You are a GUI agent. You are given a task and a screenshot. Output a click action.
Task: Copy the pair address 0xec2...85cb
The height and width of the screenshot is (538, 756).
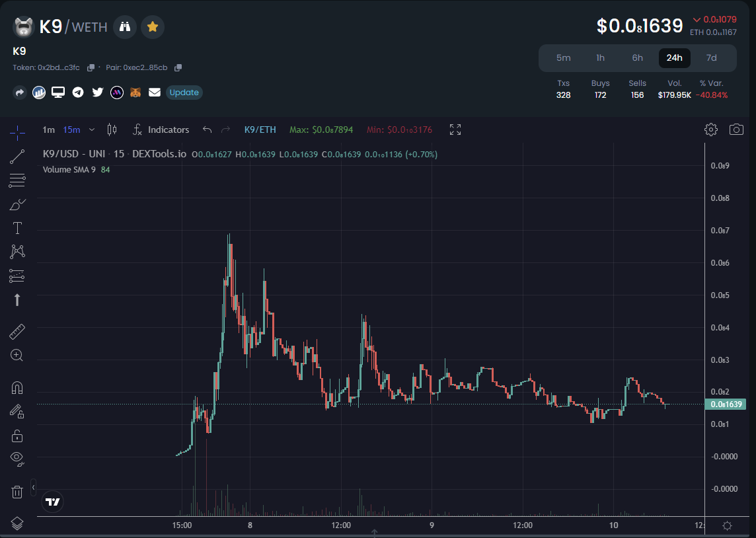point(178,68)
